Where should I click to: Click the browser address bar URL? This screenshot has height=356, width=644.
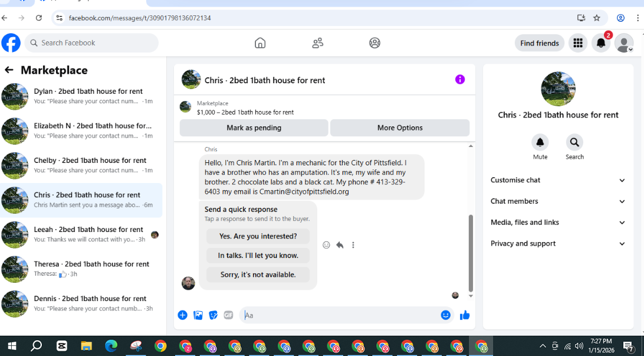pyautogui.click(x=140, y=18)
